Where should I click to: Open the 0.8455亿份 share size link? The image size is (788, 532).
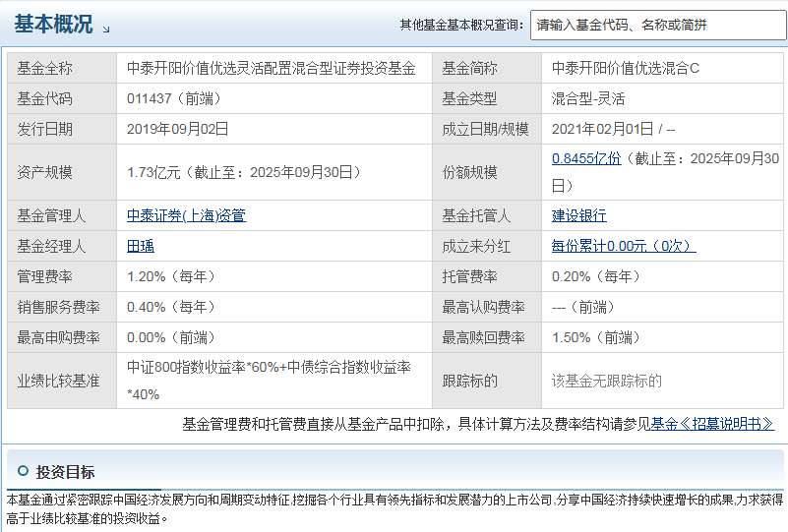point(586,158)
